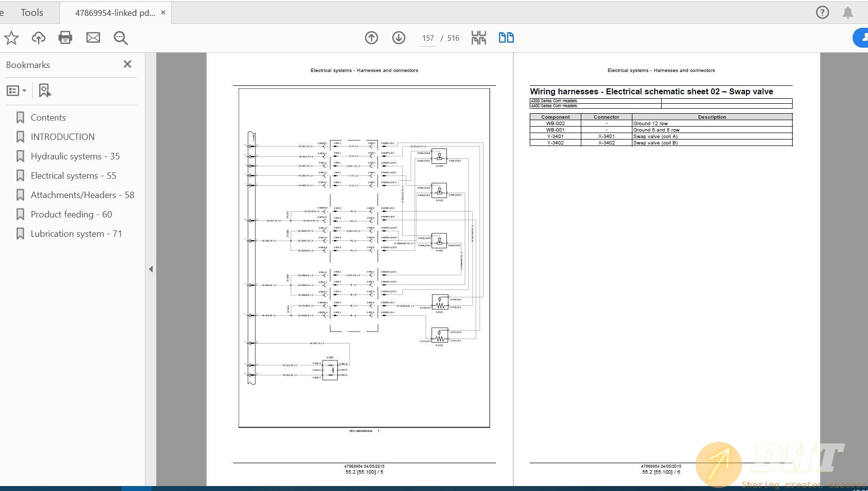This screenshot has height=491, width=868.
Task: Collapse the left navigation pane arrow
Action: click(x=151, y=269)
